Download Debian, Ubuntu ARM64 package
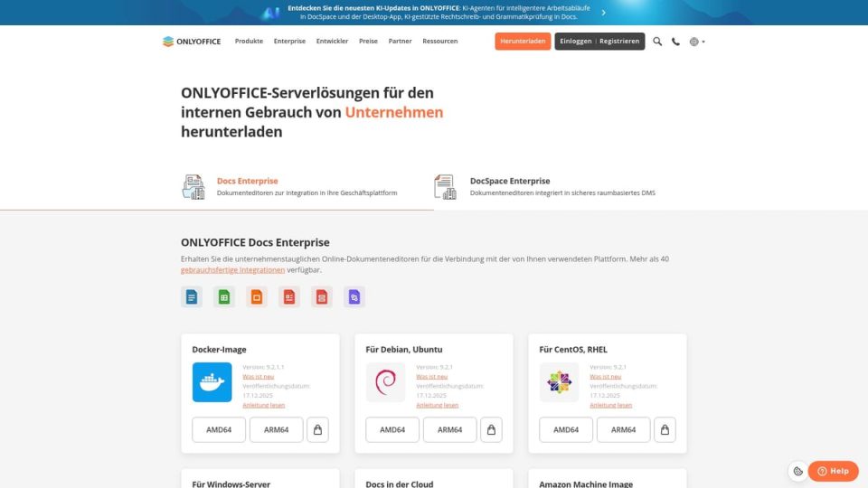Screen dimensions: 868x488 click(450, 430)
